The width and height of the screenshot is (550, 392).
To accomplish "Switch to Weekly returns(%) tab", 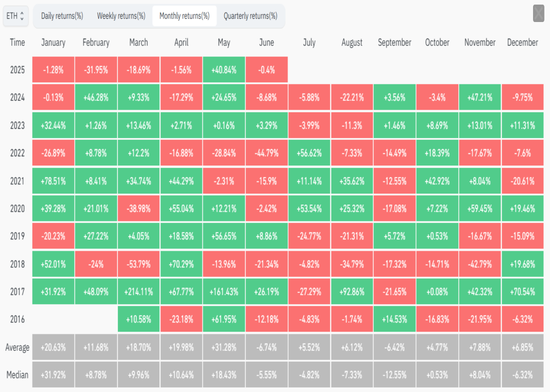I will click(x=121, y=16).
